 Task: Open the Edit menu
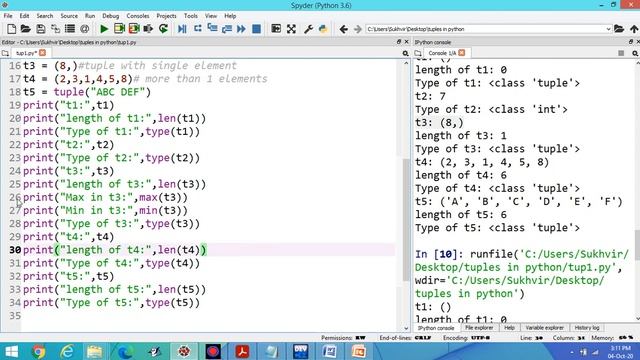coord(24,16)
